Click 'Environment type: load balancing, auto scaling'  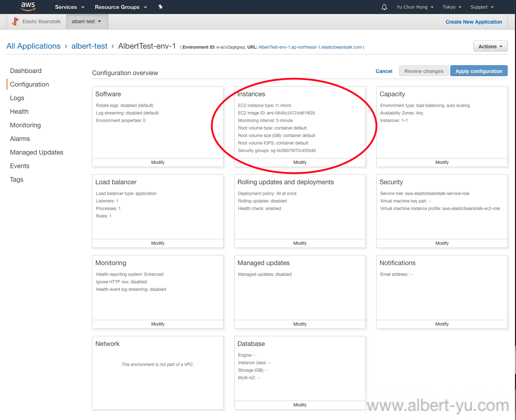pyautogui.click(x=425, y=106)
